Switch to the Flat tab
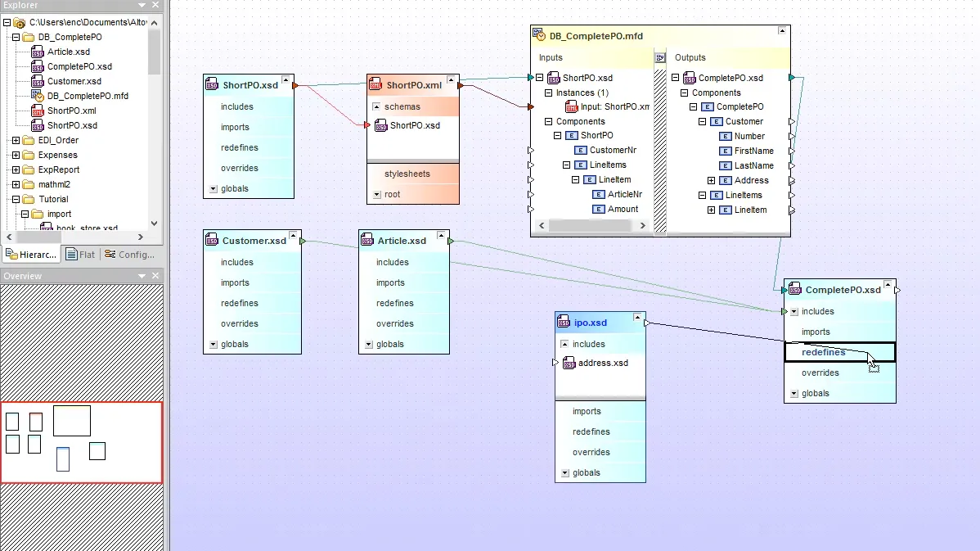 (81, 255)
